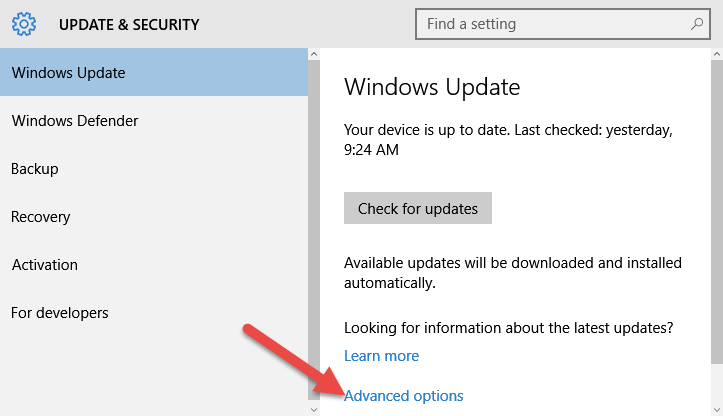Go to the Backup section
723x416 pixels.
(x=154, y=168)
